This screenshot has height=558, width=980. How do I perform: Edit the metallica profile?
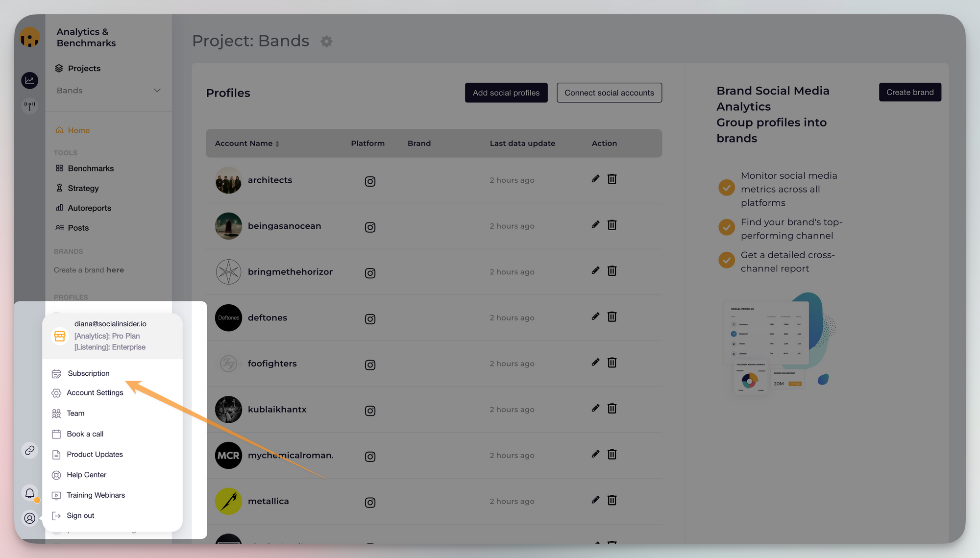pyautogui.click(x=595, y=500)
